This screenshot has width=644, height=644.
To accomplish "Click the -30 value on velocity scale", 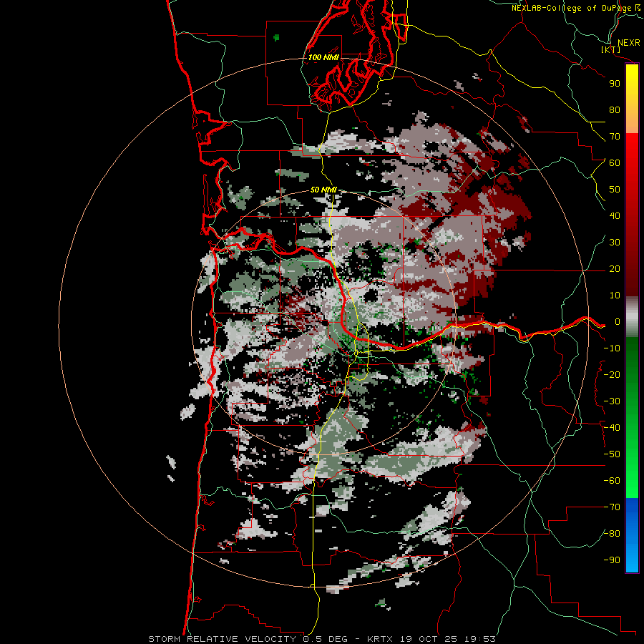I will (x=612, y=401).
